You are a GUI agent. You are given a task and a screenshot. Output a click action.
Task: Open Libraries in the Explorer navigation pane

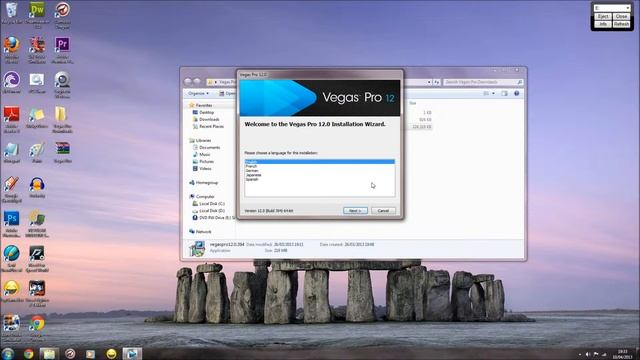pyautogui.click(x=203, y=140)
